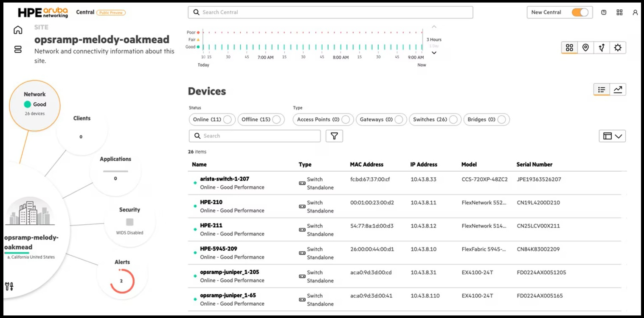Screen dimensions: 644x318
Task: Sort by the Name column header
Action: 199,165
